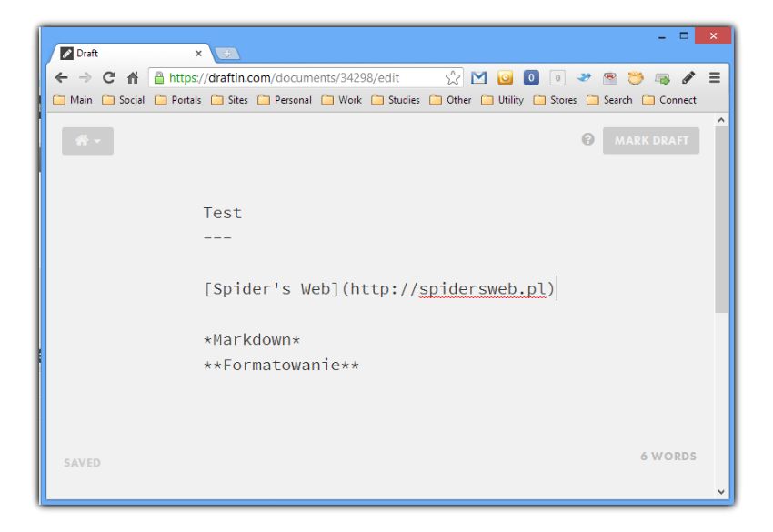The height and width of the screenshot is (532, 773).
Task: Click the '---' underline row
Action: 217,237
